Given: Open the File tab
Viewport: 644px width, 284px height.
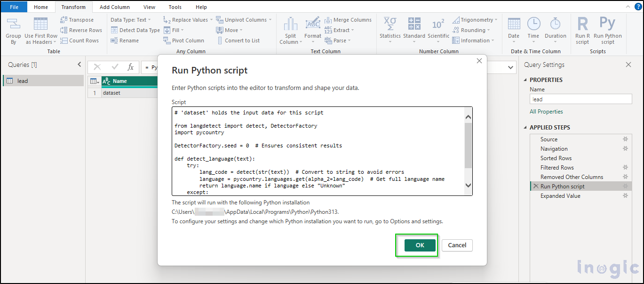Looking at the screenshot, I should click(x=14, y=7).
